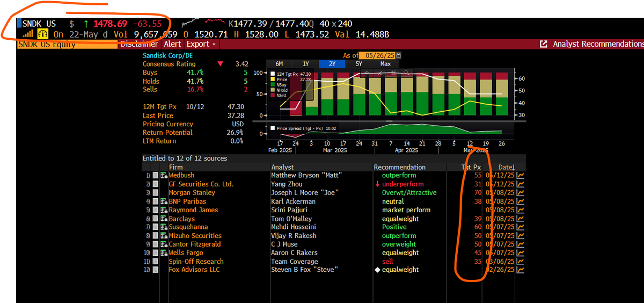Screen dimensions: 644x303
Task: Open the Export dropdown menu
Action: [201, 44]
